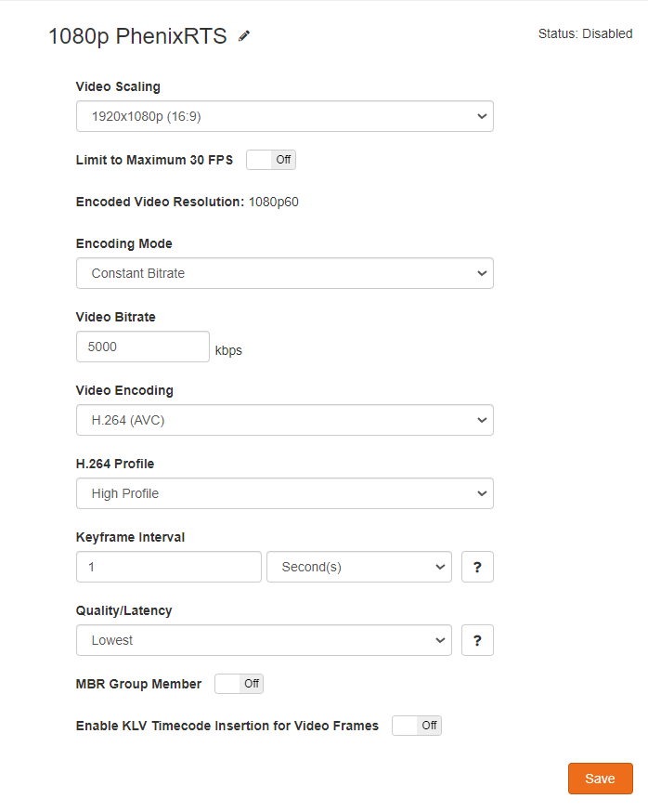Click the Keyframe Interval value field
Viewport: 648px width, 812px height.
tap(169, 567)
